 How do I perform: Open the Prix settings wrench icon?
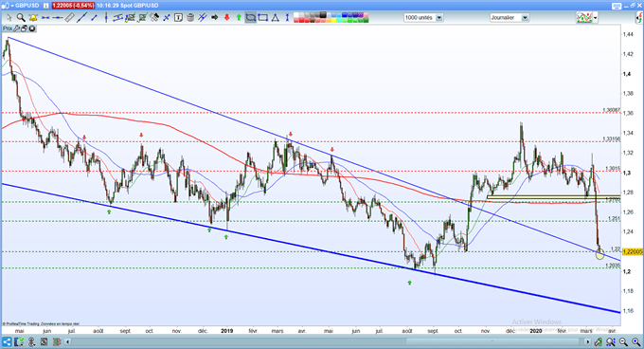[17, 28]
